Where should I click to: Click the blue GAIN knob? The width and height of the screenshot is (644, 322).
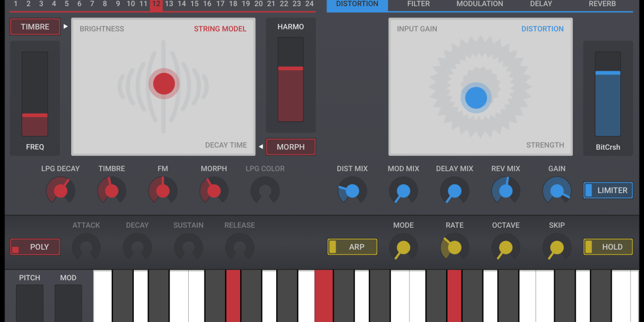557,191
